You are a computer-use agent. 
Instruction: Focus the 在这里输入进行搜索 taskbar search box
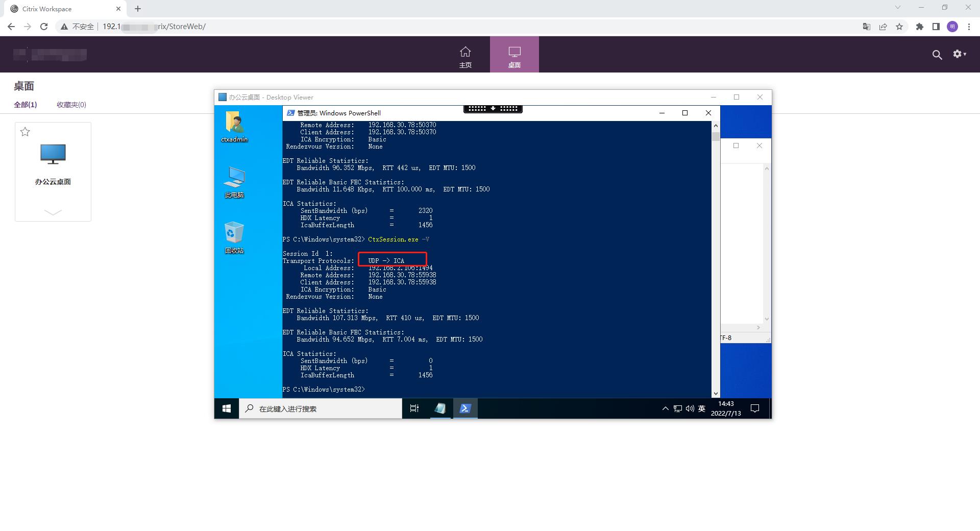tap(321, 408)
